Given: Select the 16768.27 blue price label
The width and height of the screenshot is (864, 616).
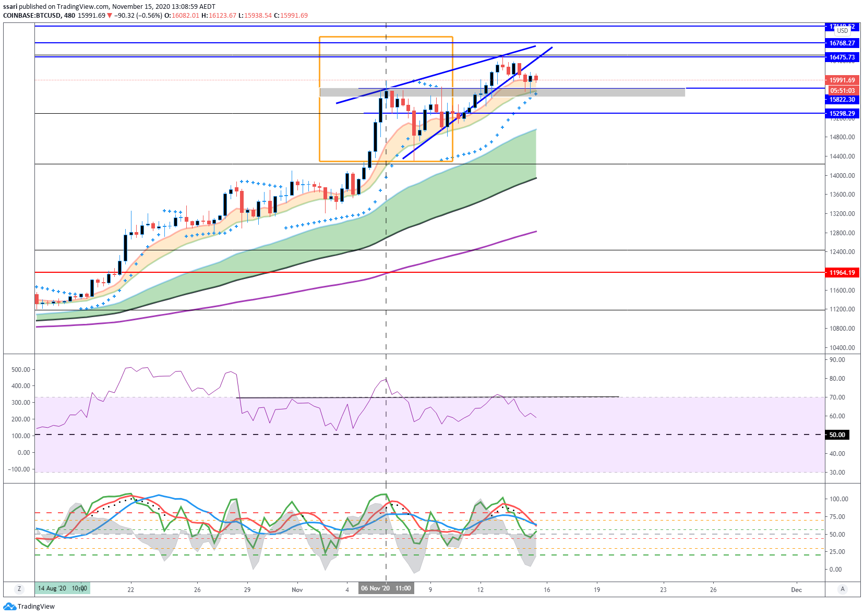Looking at the screenshot, I should pyautogui.click(x=842, y=43).
